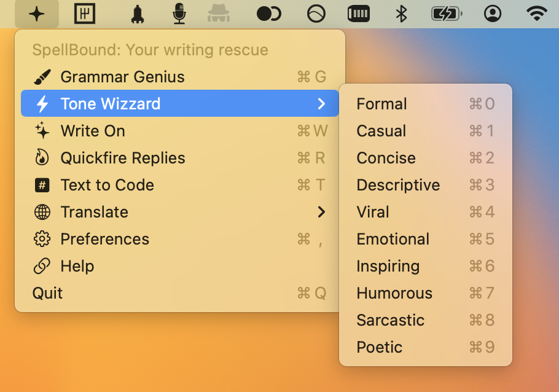Click the Preferences gear icon
The image size is (559, 392).
[42, 239]
